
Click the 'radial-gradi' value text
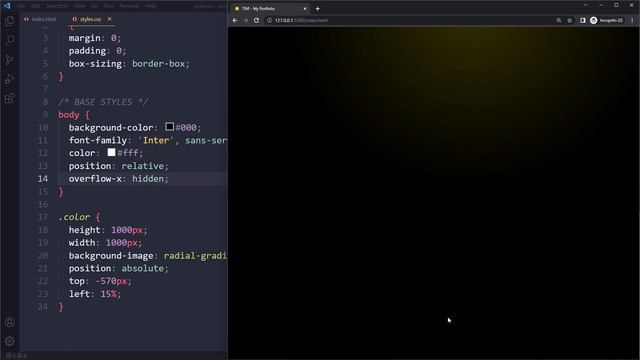pyautogui.click(x=195, y=256)
